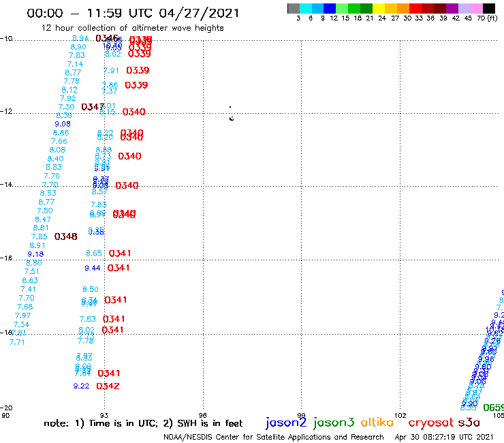Click the blue wave height reading 9.22
The height and width of the screenshot is (443, 504).
click(x=81, y=386)
